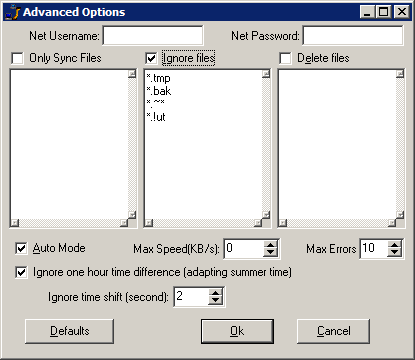Uncheck Ignore one hour time difference

point(21,272)
